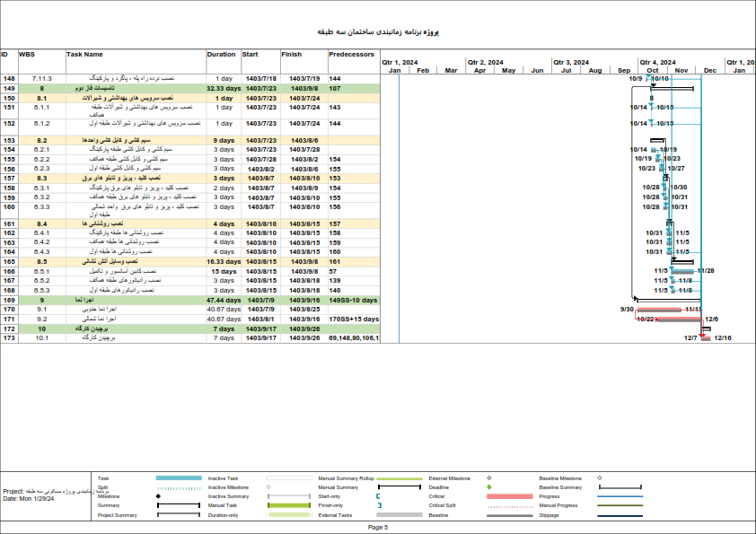
Task: Click the Nov month in timescale header
Action: pyautogui.click(x=681, y=70)
